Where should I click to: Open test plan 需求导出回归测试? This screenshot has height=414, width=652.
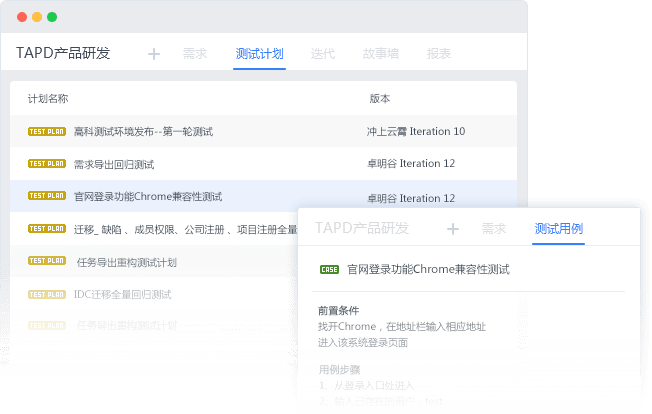pyautogui.click(x=114, y=165)
